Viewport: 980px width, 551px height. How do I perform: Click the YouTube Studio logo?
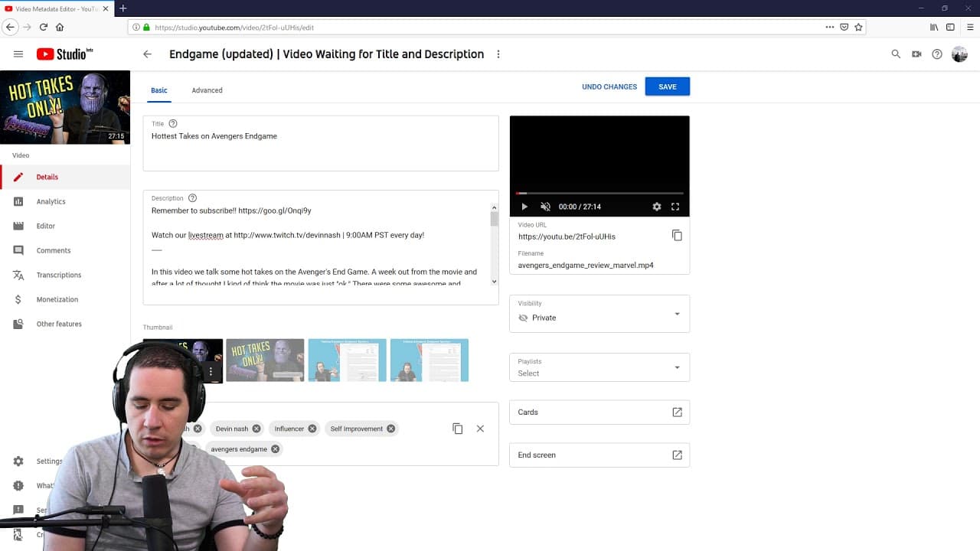(x=64, y=54)
